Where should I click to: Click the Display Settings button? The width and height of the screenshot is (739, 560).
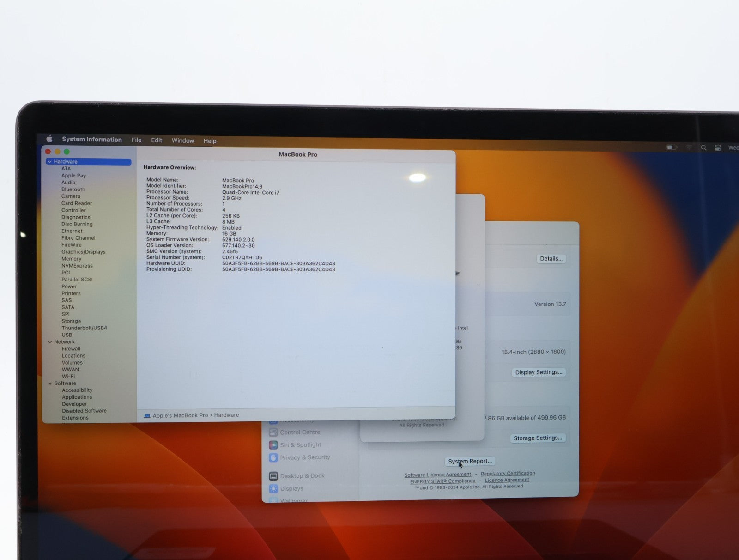click(x=539, y=372)
